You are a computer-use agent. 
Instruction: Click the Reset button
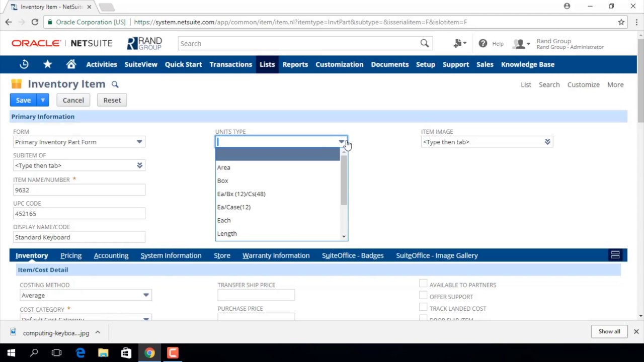coord(112,100)
